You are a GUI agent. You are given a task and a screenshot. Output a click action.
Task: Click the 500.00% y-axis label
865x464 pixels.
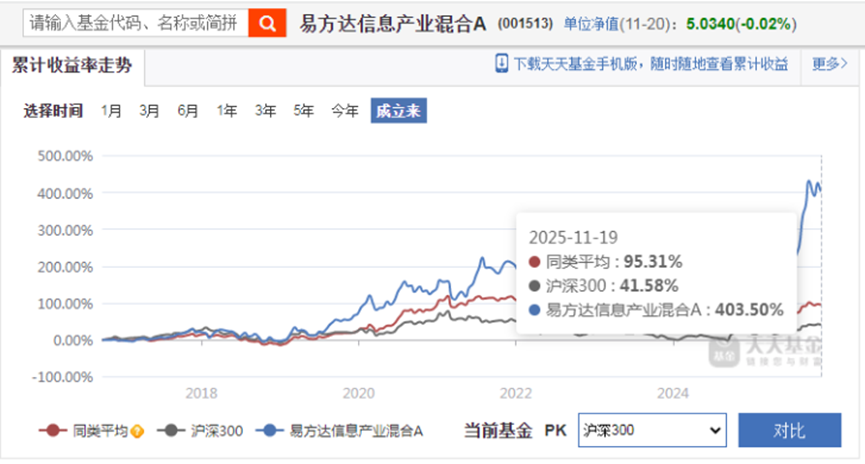(x=65, y=156)
